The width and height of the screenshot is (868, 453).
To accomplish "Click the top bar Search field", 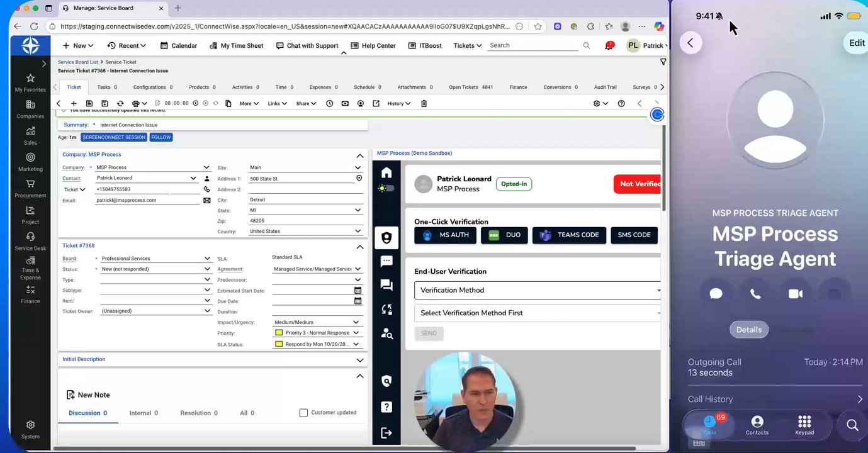I will pos(533,45).
